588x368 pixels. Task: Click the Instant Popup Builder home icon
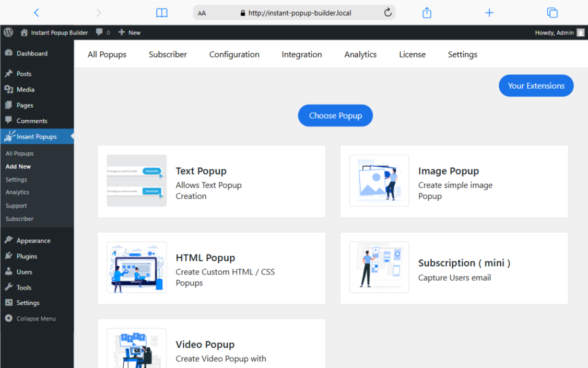[25, 32]
